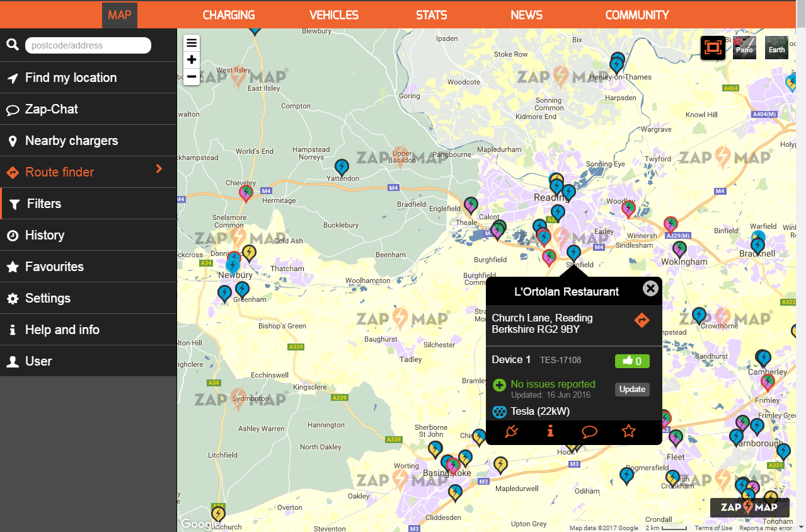Click the charger pin near Winnersh

(671, 224)
